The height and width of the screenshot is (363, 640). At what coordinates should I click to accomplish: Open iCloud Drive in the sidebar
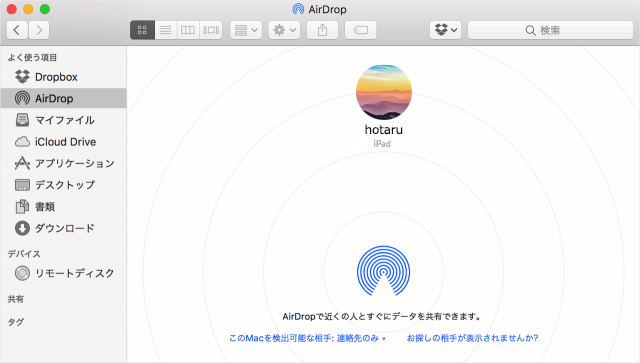tap(63, 142)
